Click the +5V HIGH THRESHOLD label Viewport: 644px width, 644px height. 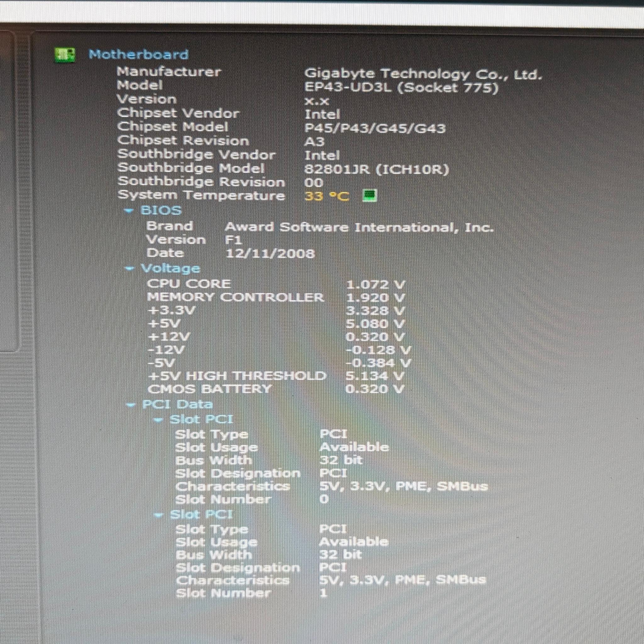click(237, 376)
